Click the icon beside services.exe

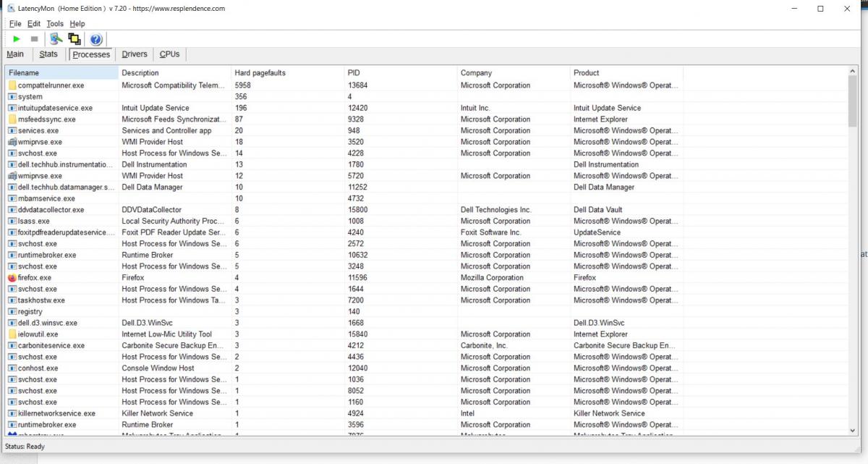[x=12, y=131]
